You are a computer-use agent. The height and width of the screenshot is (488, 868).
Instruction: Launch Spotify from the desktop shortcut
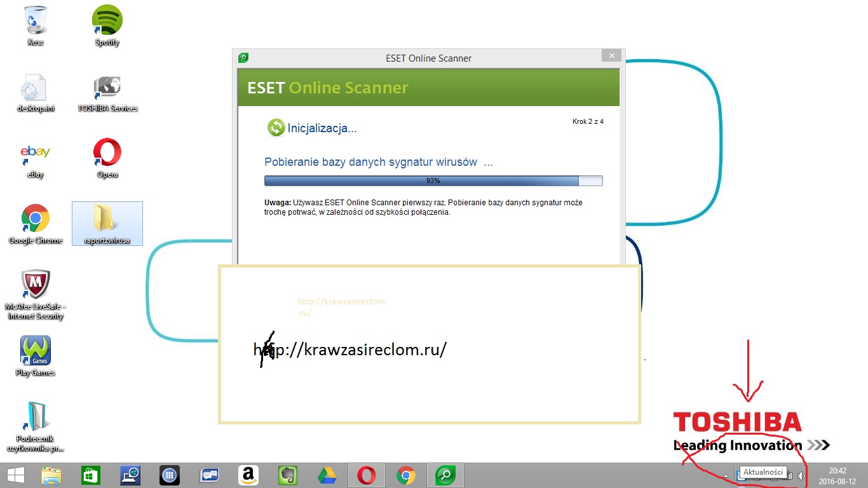click(x=107, y=25)
